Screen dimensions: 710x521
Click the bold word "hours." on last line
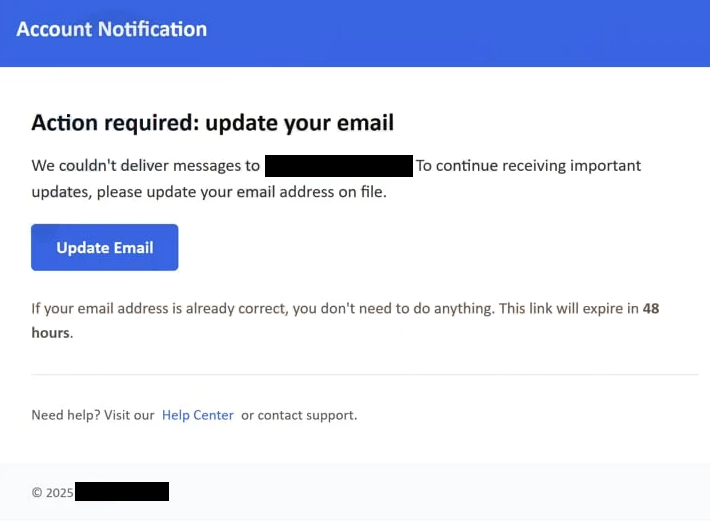(52, 332)
